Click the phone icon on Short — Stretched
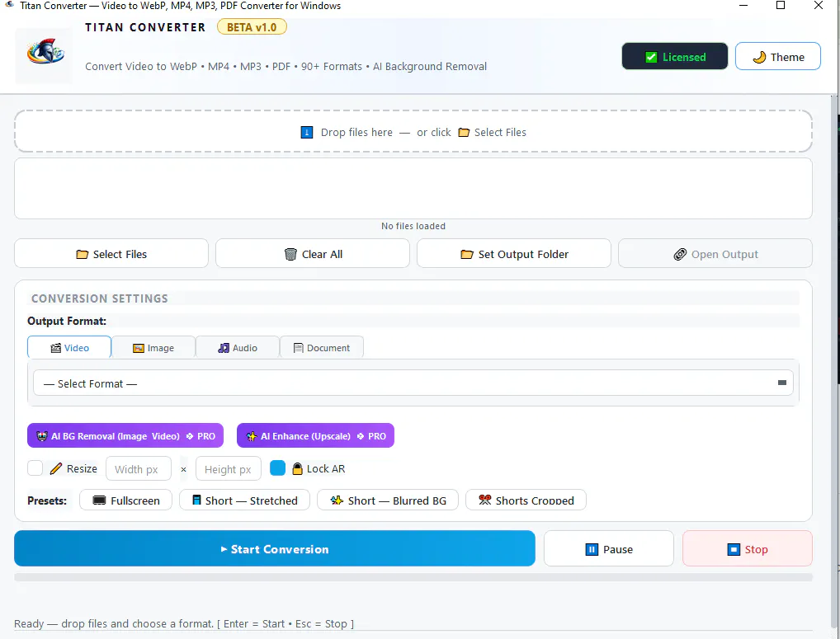Viewport: 840px width, 639px height. [196, 500]
